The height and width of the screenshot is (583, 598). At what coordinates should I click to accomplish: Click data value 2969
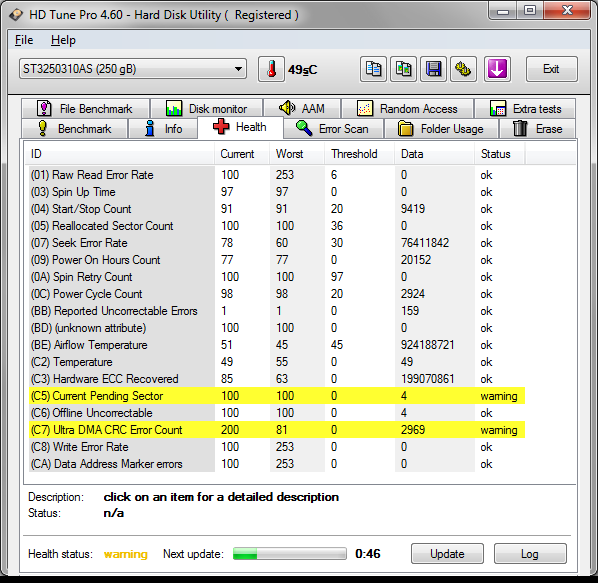pyautogui.click(x=413, y=430)
